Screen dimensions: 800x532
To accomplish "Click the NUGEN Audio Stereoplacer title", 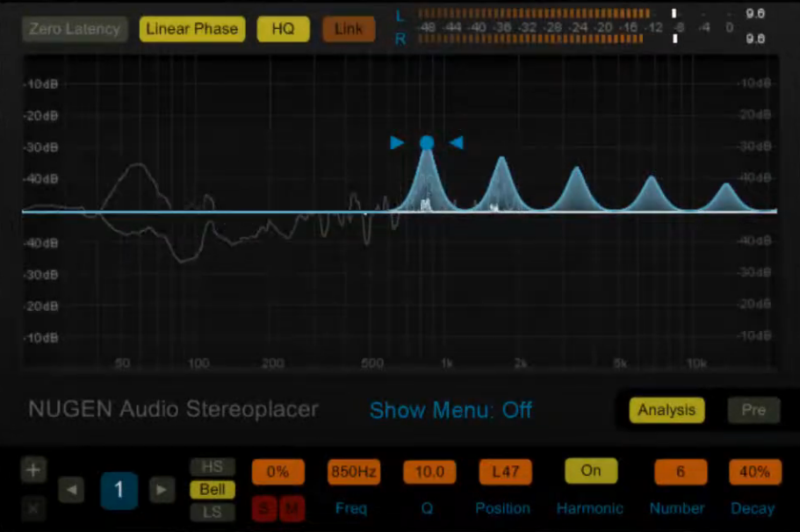I will [x=174, y=409].
